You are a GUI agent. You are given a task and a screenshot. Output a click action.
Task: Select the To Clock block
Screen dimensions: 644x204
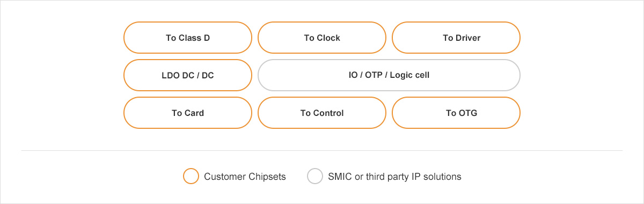[322, 38]
